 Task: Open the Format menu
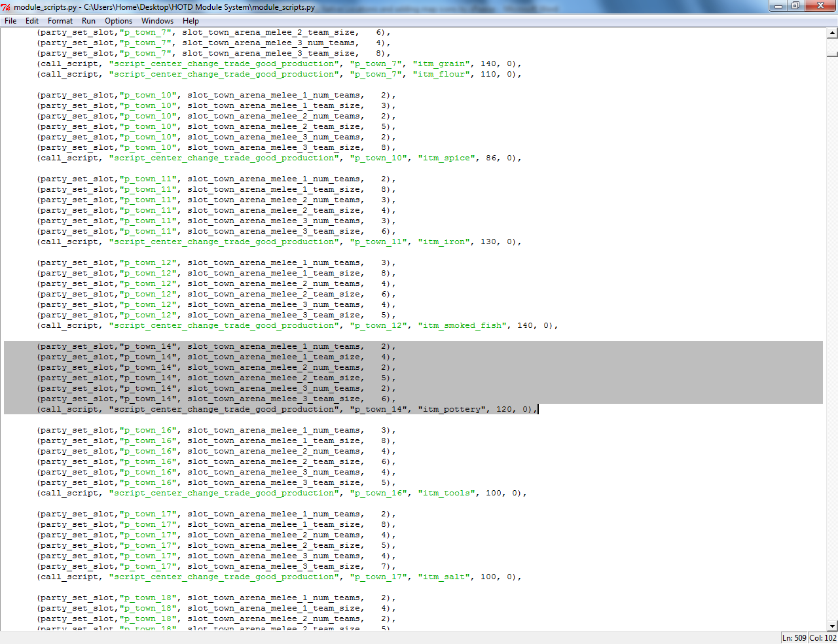(60, 21)
